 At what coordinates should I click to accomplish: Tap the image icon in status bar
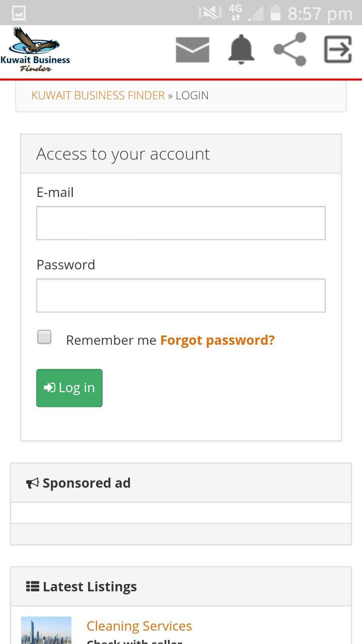click(x=19, y=13)
